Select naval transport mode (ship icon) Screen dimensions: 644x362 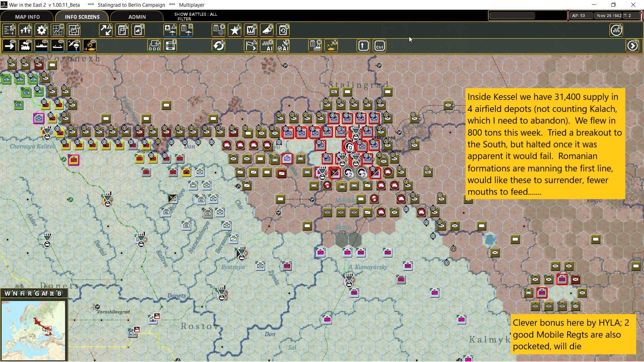click(42, 46)
